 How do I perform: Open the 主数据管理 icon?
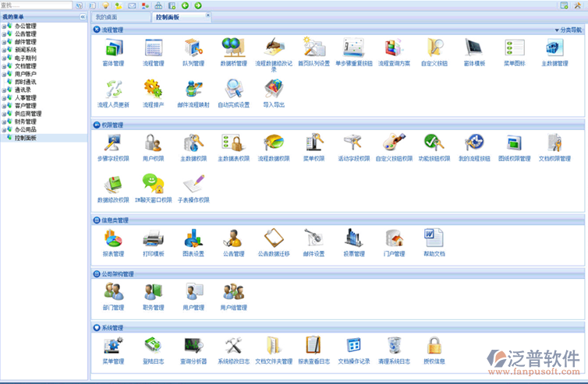(554, 48)
